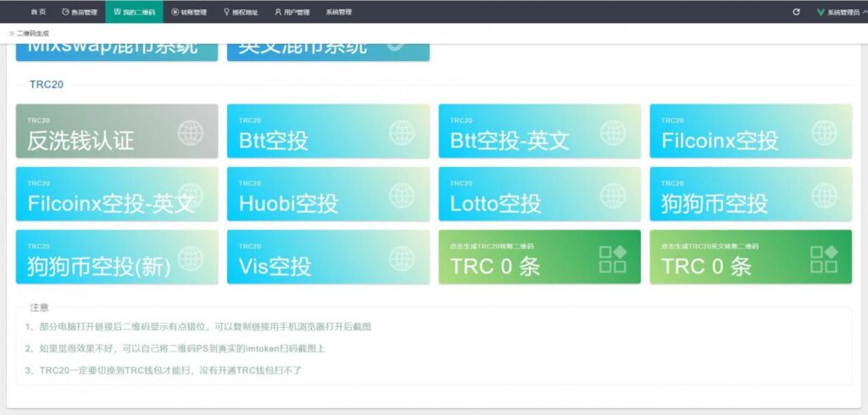This screenshot has height=415, width=868.
Task: Click the green V logo beside 系统管理员
Action: [x=821, y=12]
